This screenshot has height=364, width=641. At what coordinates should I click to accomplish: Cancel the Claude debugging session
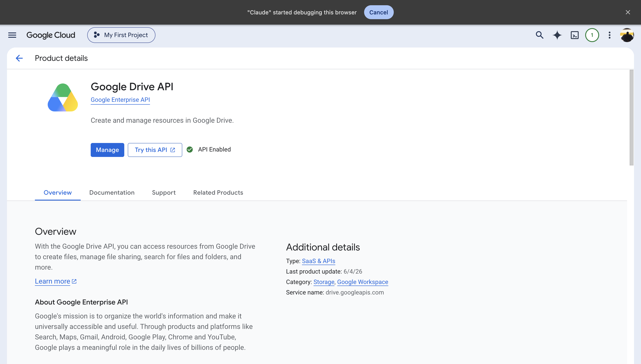coord(378,12)
